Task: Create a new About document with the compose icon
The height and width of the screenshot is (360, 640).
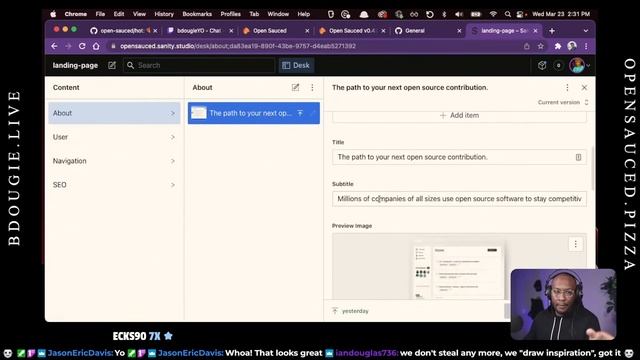Action: [x=296, y=87]
